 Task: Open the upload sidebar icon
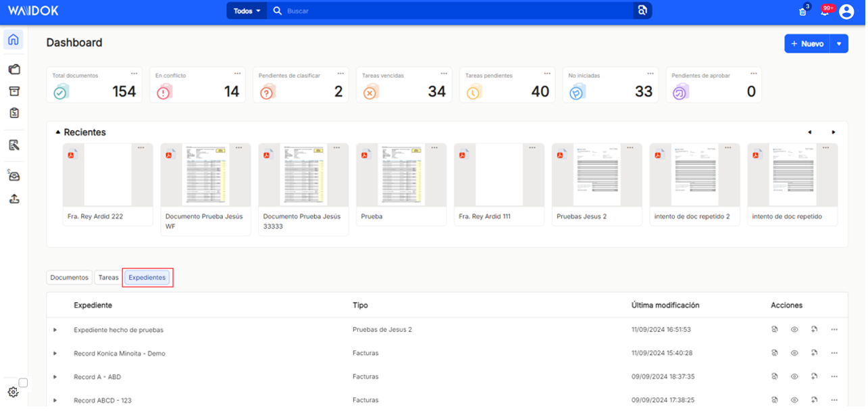14,199
